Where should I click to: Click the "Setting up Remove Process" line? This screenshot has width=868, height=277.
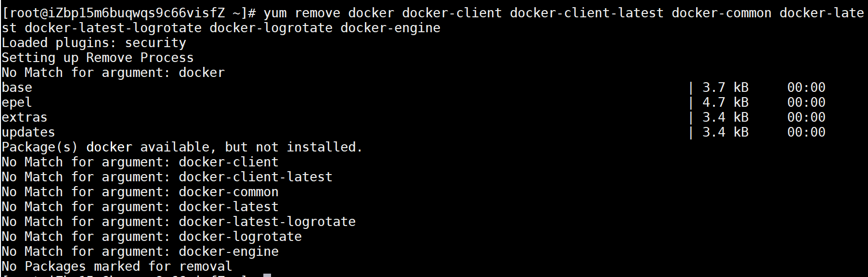(97, 58)
